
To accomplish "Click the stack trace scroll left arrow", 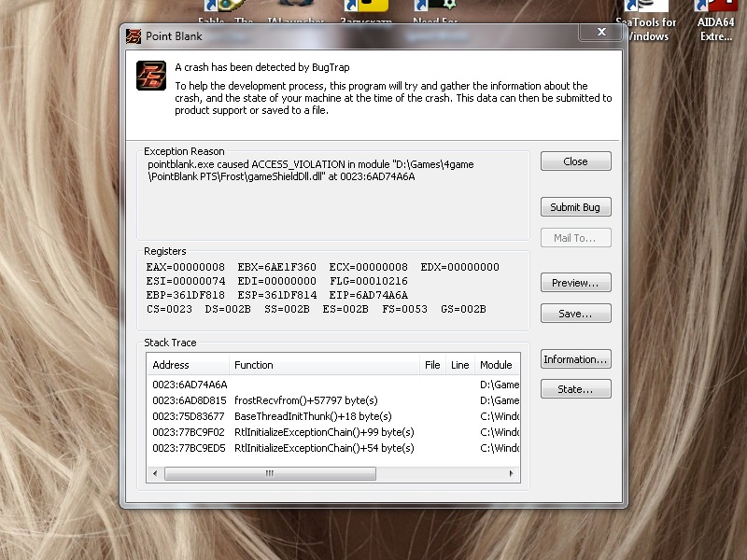I will click(x=155, y=473).
